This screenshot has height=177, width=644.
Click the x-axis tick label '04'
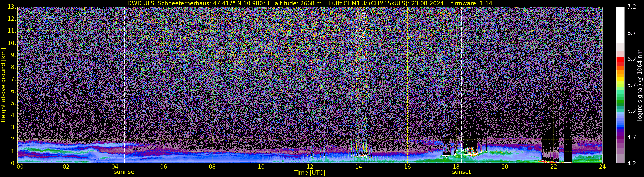(x=115, y=167)
